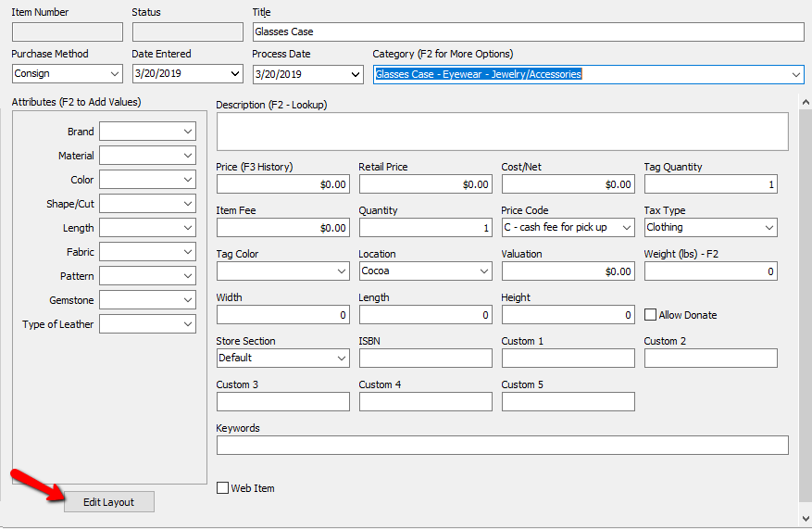Click the Retail Price field
This screenshot has width=812, height=529.
coord(426,184)
